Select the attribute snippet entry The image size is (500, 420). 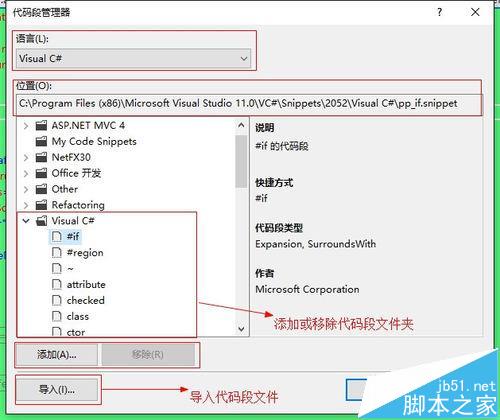pyautogui.click(x=86, y=284)
